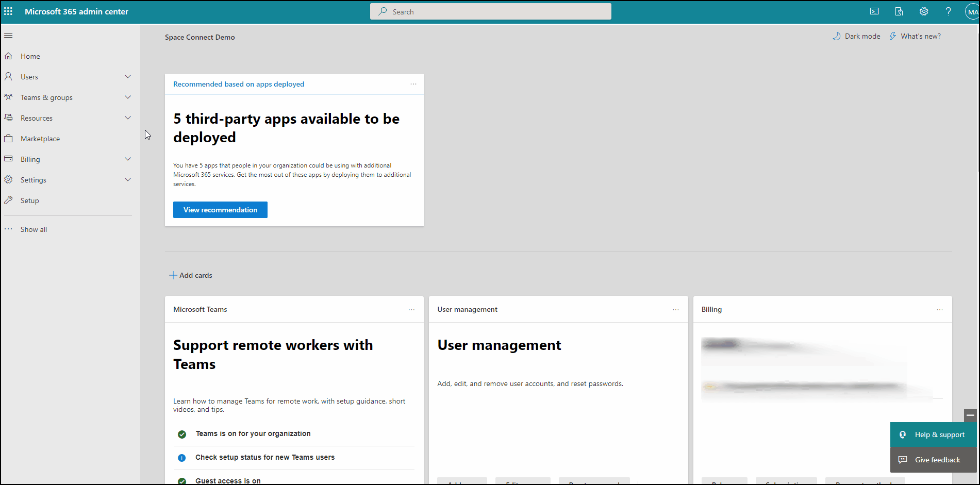Screen dimensions: 980x485
Task: Open the MA account avatar
Action: click(x=972, y=12)
